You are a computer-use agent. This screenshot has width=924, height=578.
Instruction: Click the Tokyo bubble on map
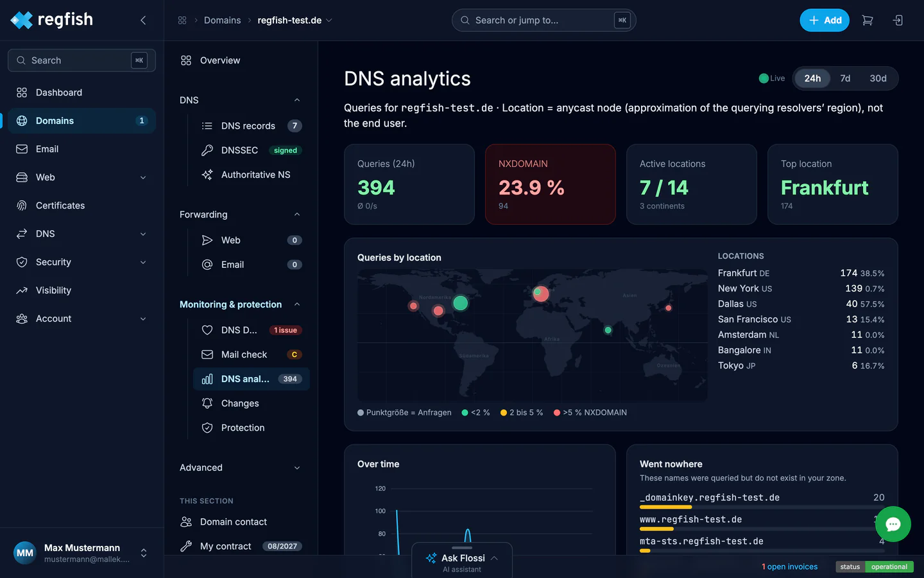point(668,308)
